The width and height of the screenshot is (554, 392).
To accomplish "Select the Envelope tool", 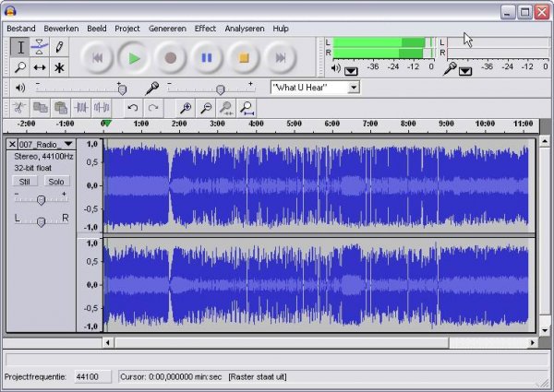I will point(40,47).
